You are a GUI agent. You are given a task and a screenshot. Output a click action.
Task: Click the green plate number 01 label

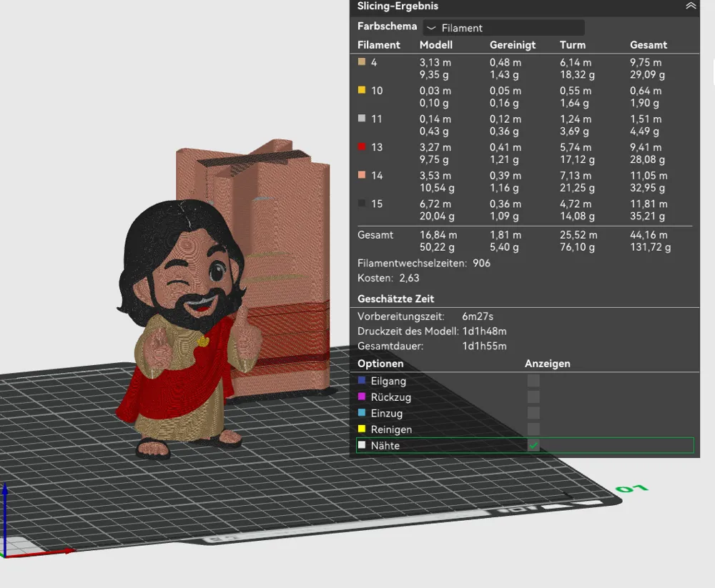pyautogui.click(x=632, y=488)
